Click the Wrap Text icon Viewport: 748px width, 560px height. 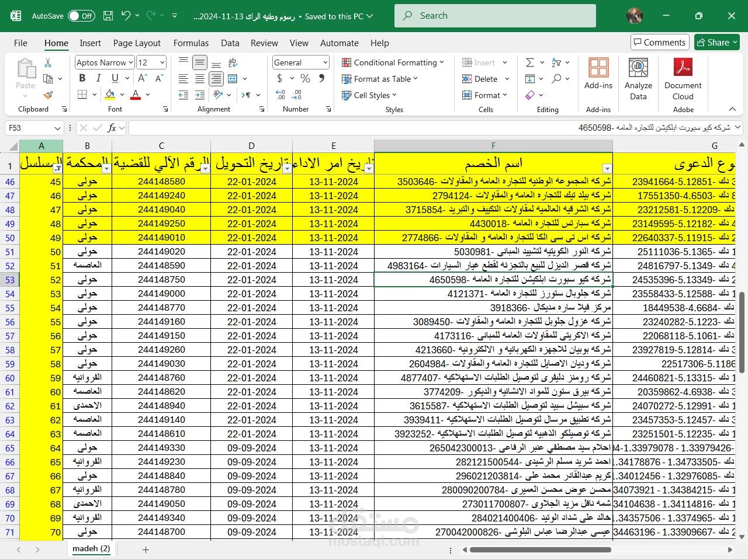coord(233,62)
